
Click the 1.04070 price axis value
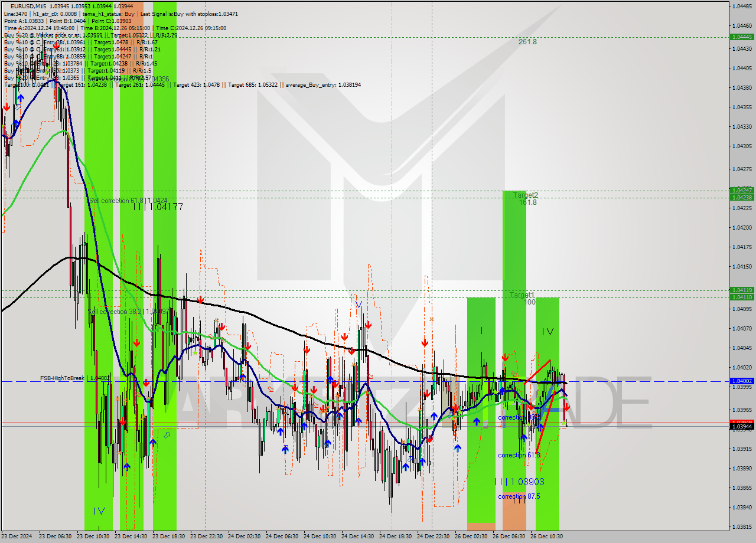pyautogui.click(x=742, y=328)
